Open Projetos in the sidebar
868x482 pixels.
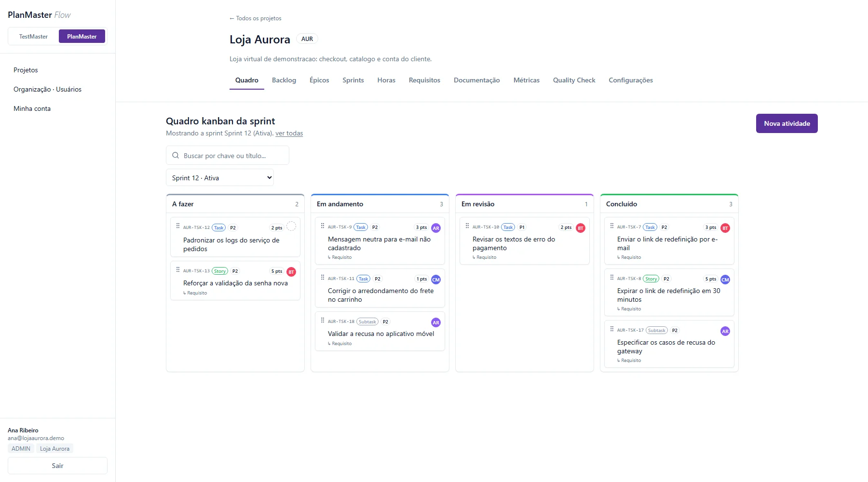[x=26, y=70]
